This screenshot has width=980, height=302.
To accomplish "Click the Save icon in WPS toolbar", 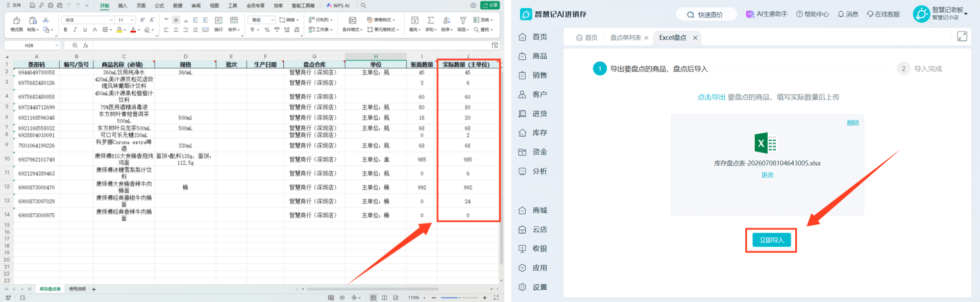I will click(32, 6).
